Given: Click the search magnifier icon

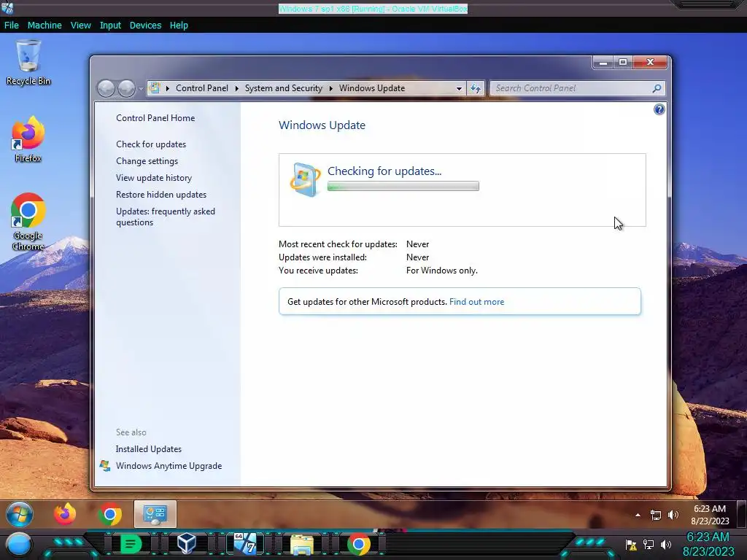Looking at the screenshot, I should coord(657,88).
